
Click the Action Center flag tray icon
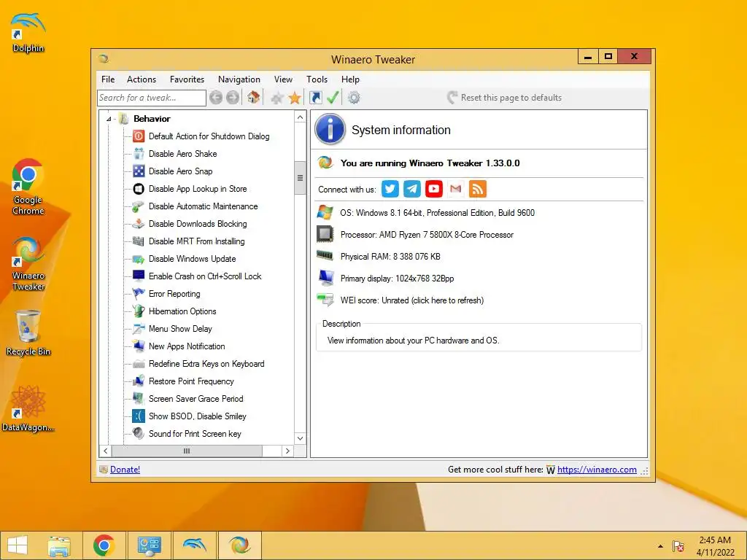[x=678, y=545]
